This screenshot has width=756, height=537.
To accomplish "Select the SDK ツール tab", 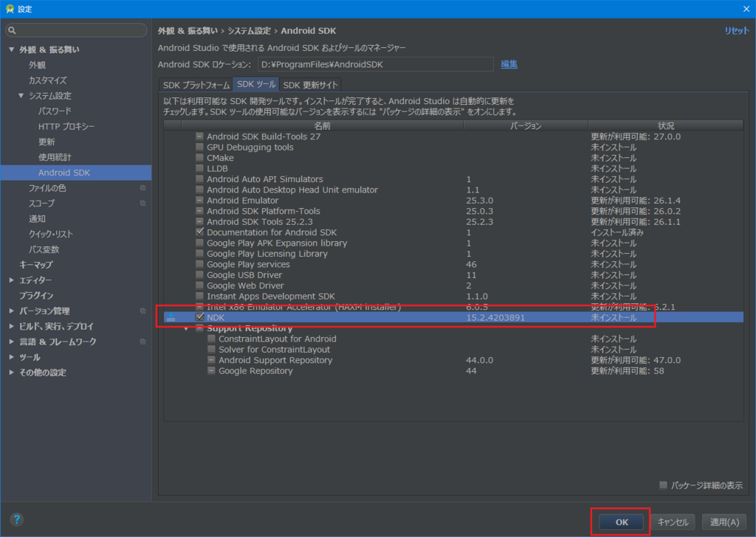I will point(256,84).
